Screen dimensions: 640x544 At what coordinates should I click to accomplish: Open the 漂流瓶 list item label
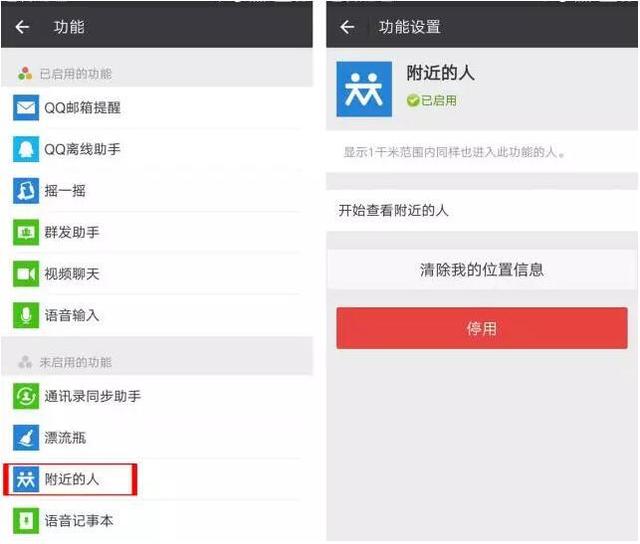(x=65, y=437)
